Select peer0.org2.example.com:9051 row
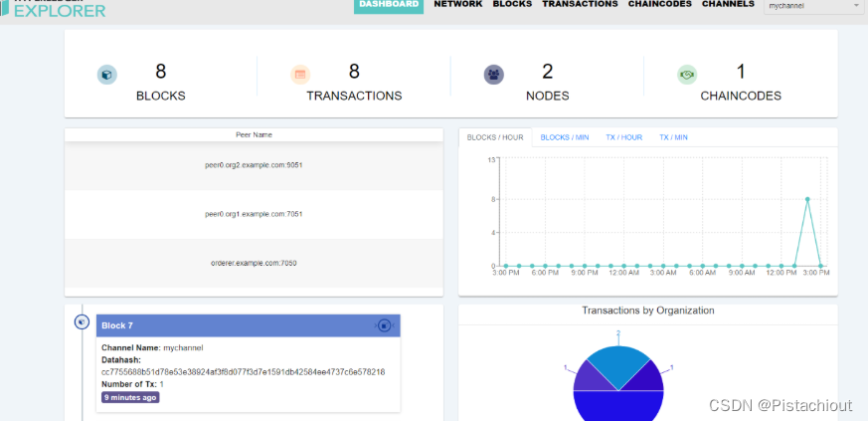 click(x=255, y=165)
